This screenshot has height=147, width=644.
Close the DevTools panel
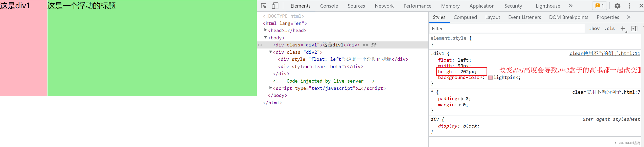[x=641, y=6]
